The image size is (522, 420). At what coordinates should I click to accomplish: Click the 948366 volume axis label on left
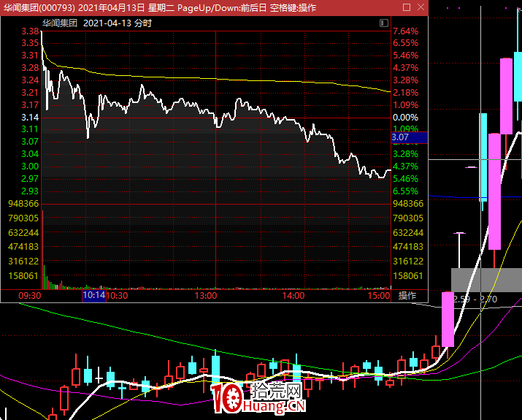[23, 204]
